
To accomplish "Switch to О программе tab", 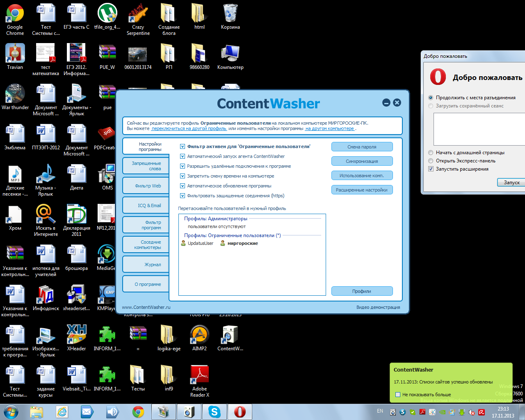I will pos(146,284).
